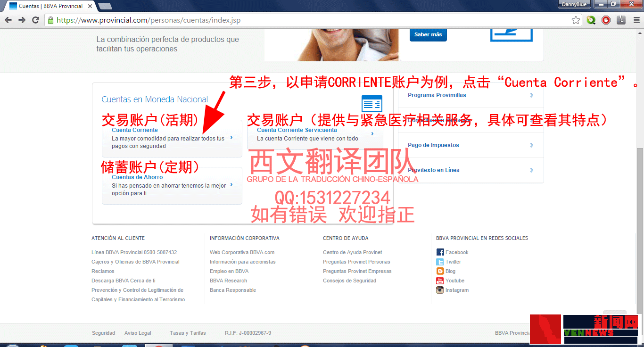This screenshot has height=347, width=644.
Task: Click the R.I.F: J-00002967-9 text
Action: (x=248, y=333)
